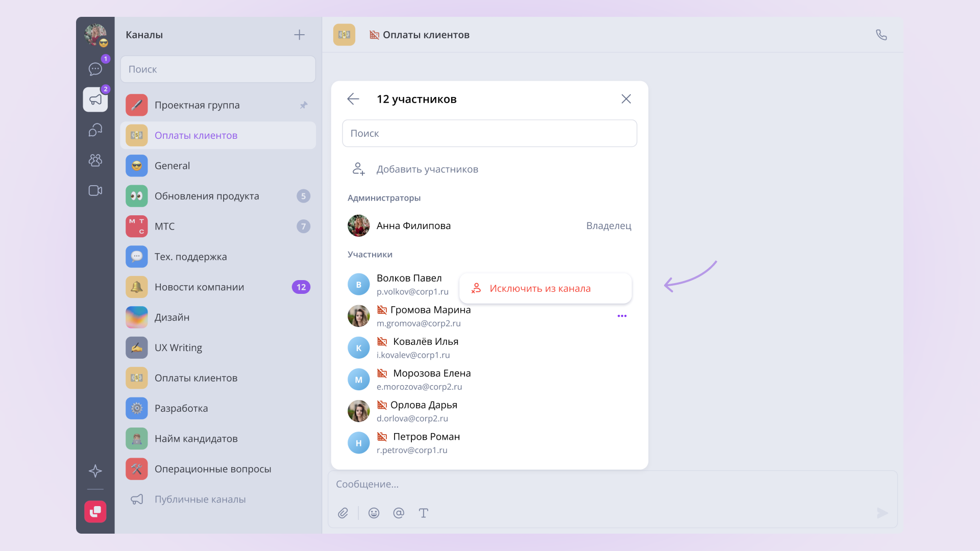Open the threads icon in the sidebar
This screenshot has width=980, height=551.
tap(95, 130)
